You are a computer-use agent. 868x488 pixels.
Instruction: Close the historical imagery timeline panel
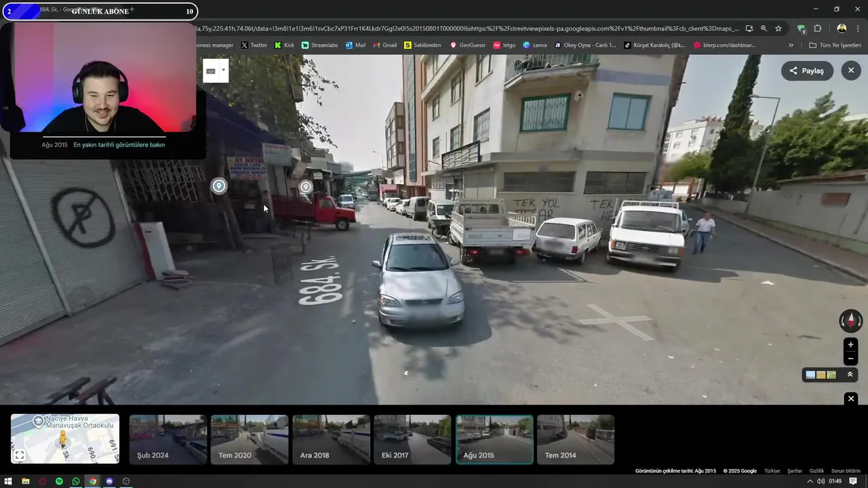pos(851,399)
